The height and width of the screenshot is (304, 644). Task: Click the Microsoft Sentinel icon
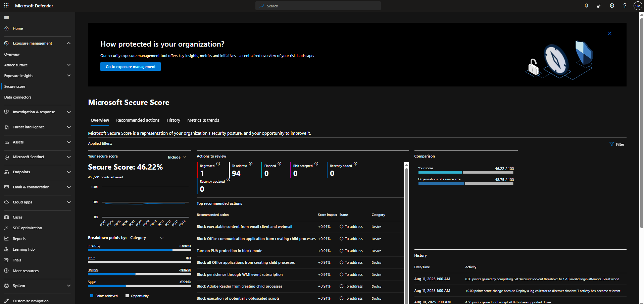coord(6,157)
